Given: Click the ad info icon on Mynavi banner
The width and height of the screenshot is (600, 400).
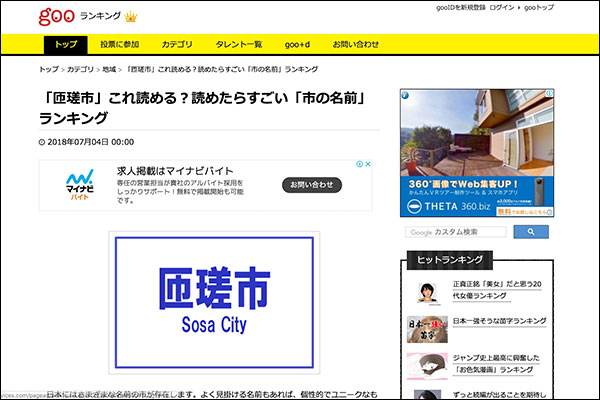Looking at the screenshot, I should (x=359, y=166).
